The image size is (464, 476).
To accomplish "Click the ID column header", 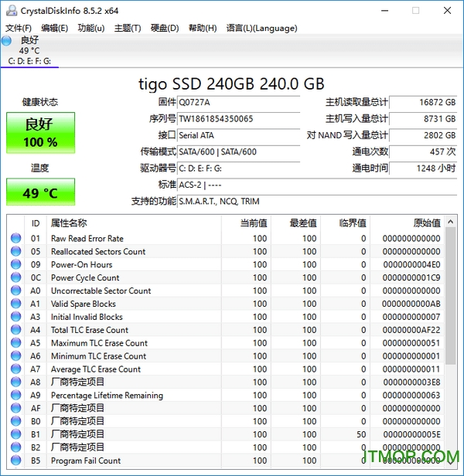I will pos(36,223).
